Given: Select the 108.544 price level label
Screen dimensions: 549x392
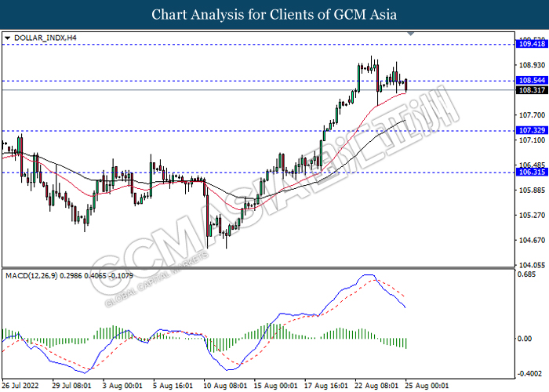Looking at the screenshot, I should coord(532,81).
